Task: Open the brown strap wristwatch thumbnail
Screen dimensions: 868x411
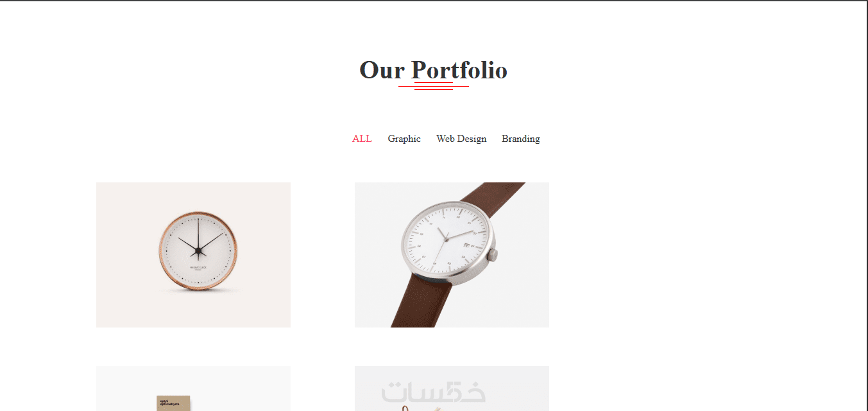Action: coord(452,255)
